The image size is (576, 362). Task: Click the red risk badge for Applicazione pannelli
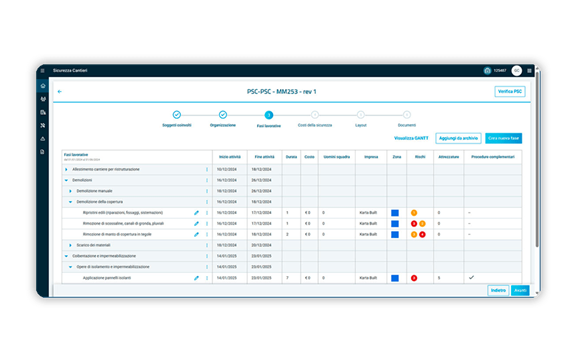[x=414, y=278]
